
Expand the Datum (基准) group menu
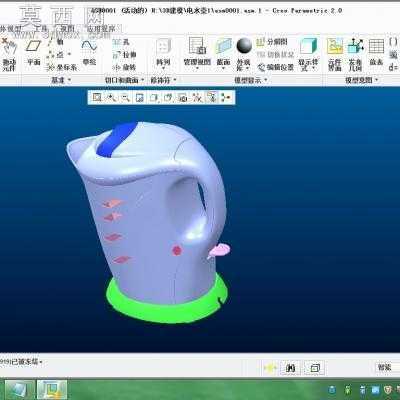coord(61,80)
